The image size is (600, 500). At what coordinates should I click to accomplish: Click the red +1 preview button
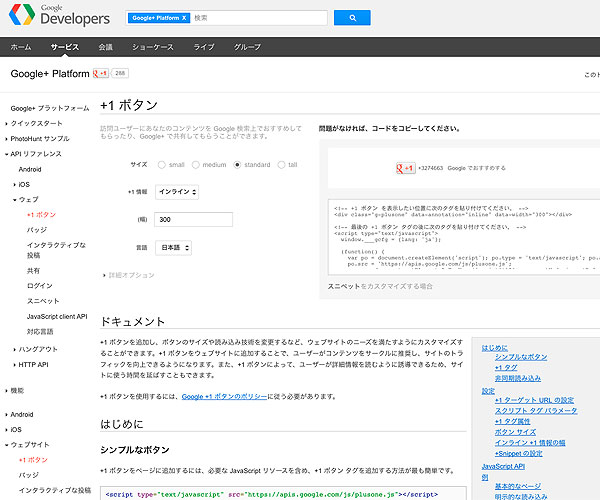405,168
